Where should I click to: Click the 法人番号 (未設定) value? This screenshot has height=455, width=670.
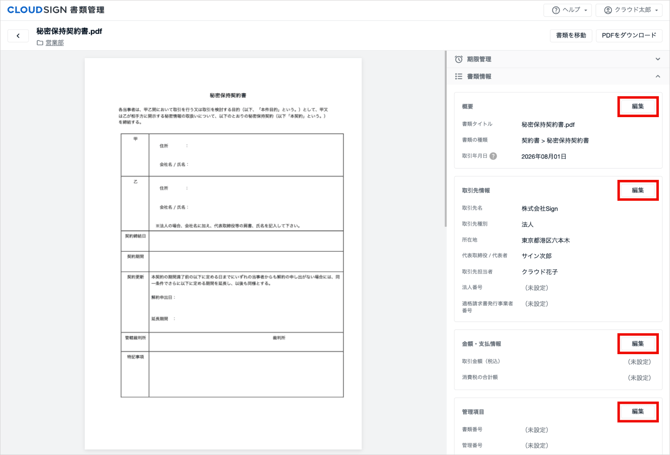pos(536,288)
